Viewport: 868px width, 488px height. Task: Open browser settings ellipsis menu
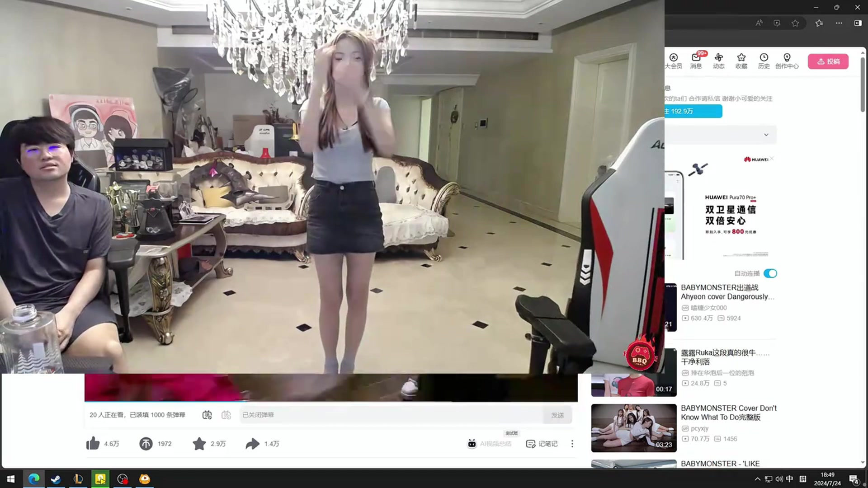(839, 23)
